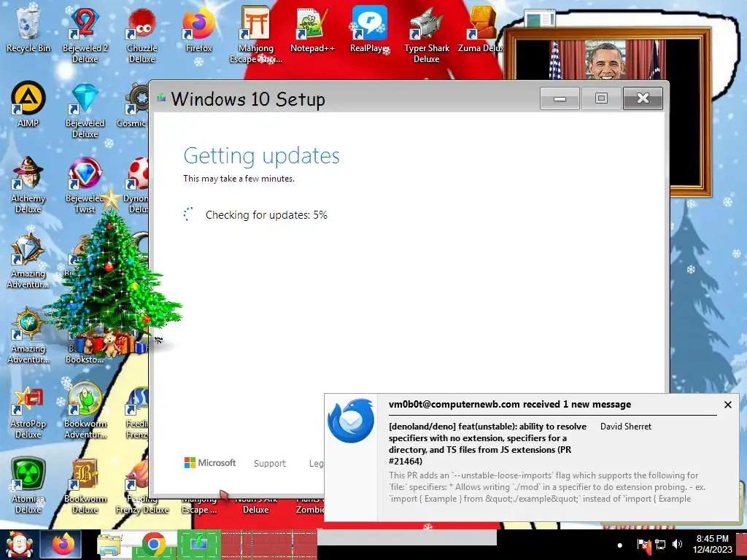Launch Feeding Frenzy Deluxe shortcut

142,486
